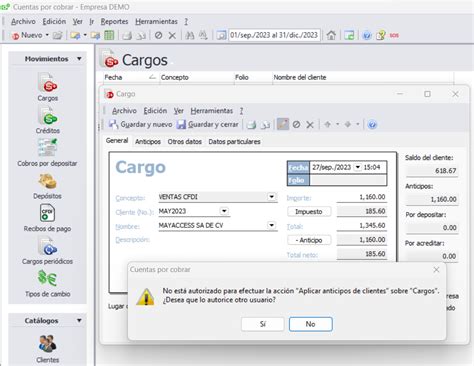Open the Herramientas menu in main window
Screen dimensions: 474x366
pyautogui.click(x=156, y=22)
